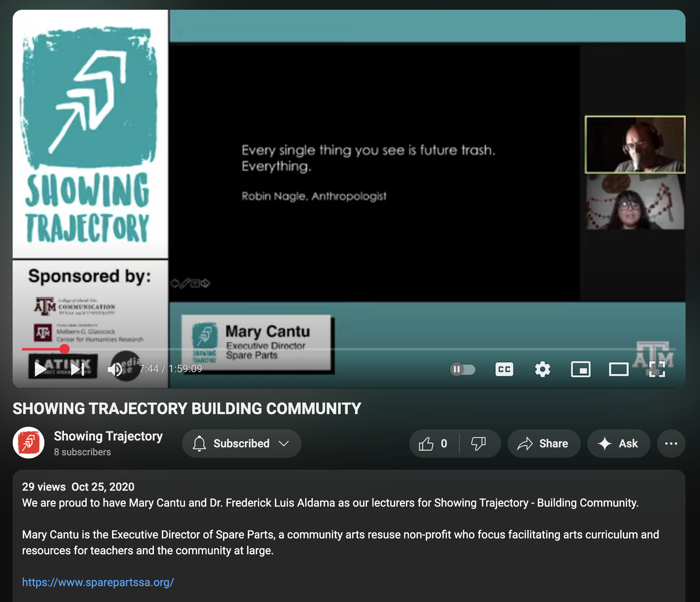Share this video
The image size is (700, 602).
click(544, 444)
